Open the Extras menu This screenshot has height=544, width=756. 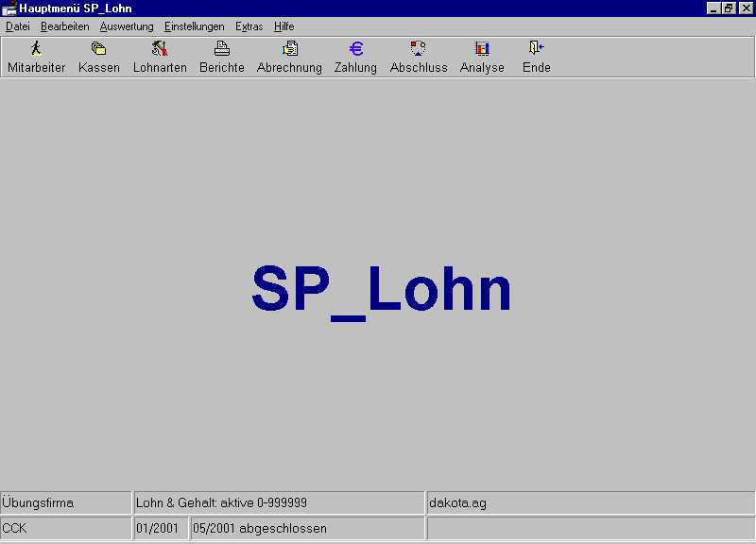[x=249, y=26]
